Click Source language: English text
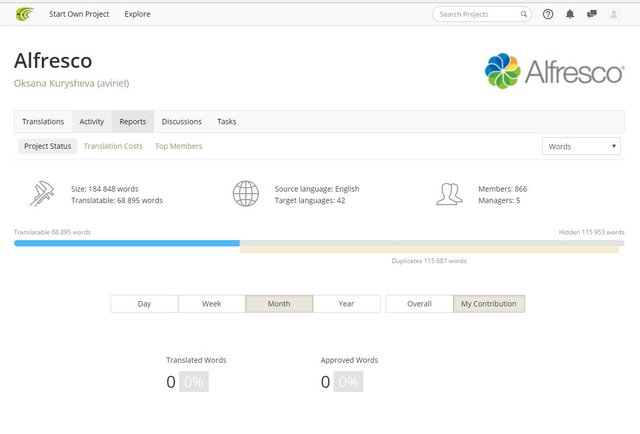Viewport: 640px width, 434px height. click(x=317, y=189)
